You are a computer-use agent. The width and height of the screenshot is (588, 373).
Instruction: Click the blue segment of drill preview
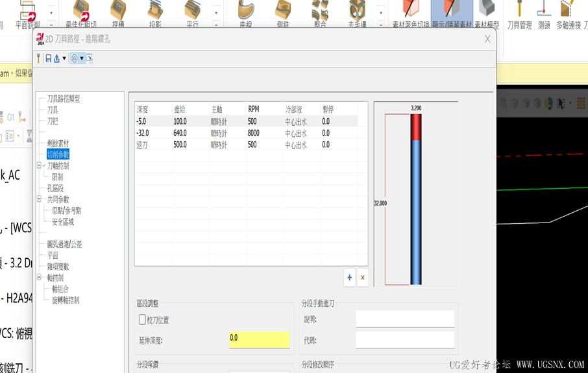tap(416, 212)
